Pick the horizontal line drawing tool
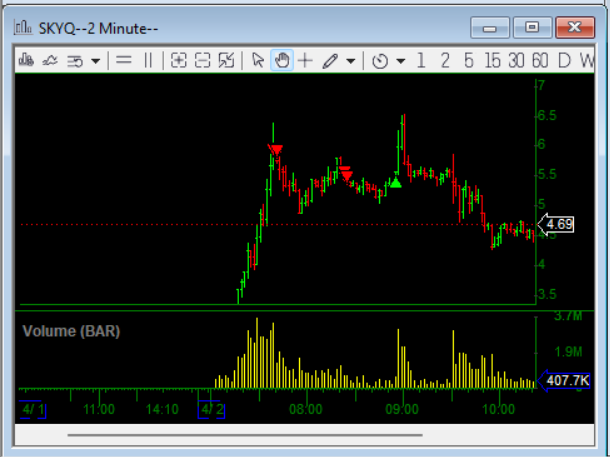 point(124,61)
